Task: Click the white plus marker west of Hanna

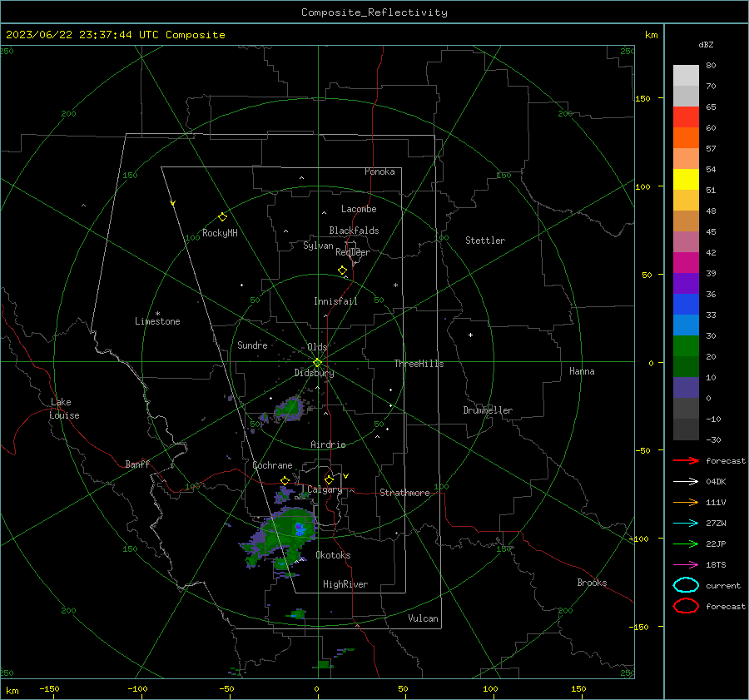Action: (470, 335)
